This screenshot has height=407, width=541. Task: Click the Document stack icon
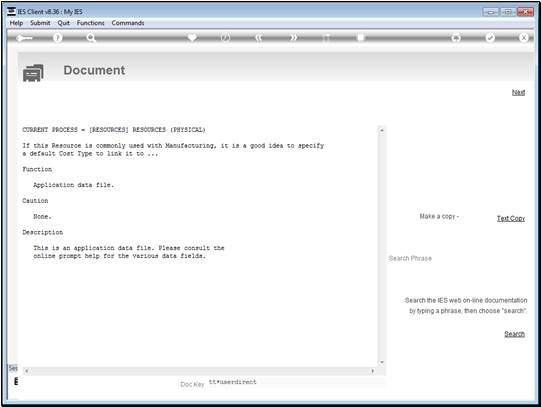[x=33, y=73]
